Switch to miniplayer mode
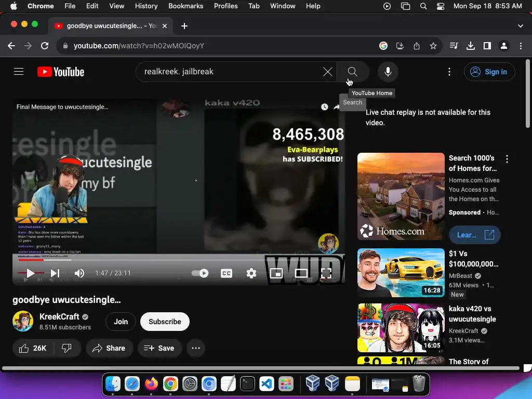 (x=276, y=273)
